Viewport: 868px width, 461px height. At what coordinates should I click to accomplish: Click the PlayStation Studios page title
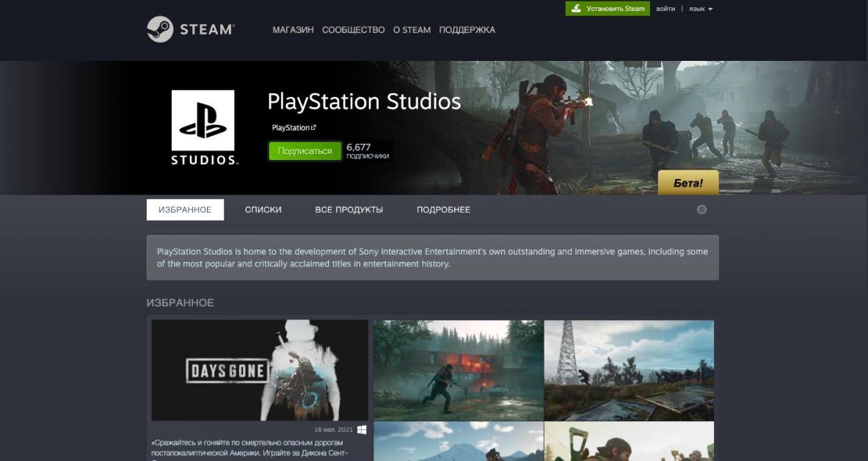[364, 101]
